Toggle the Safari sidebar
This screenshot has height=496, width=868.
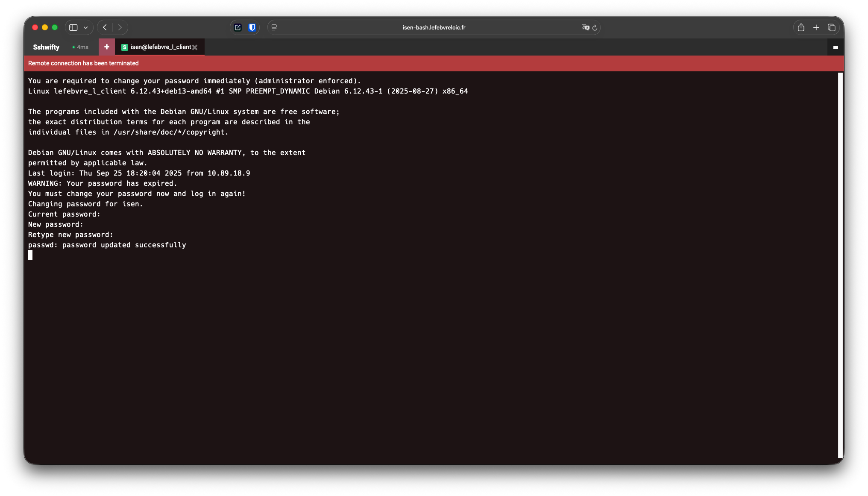pyautogui.click(x=73, y=27)
